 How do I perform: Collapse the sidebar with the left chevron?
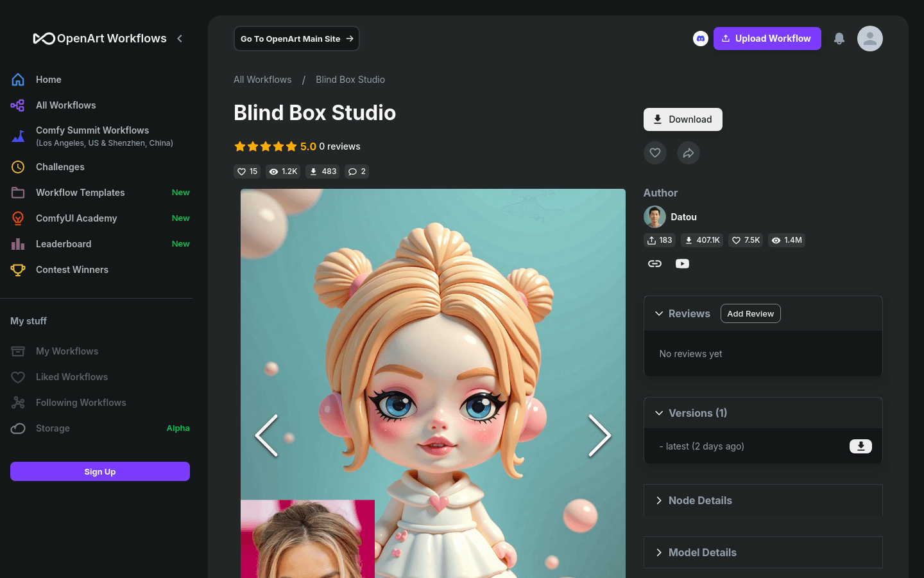point(180,39)
